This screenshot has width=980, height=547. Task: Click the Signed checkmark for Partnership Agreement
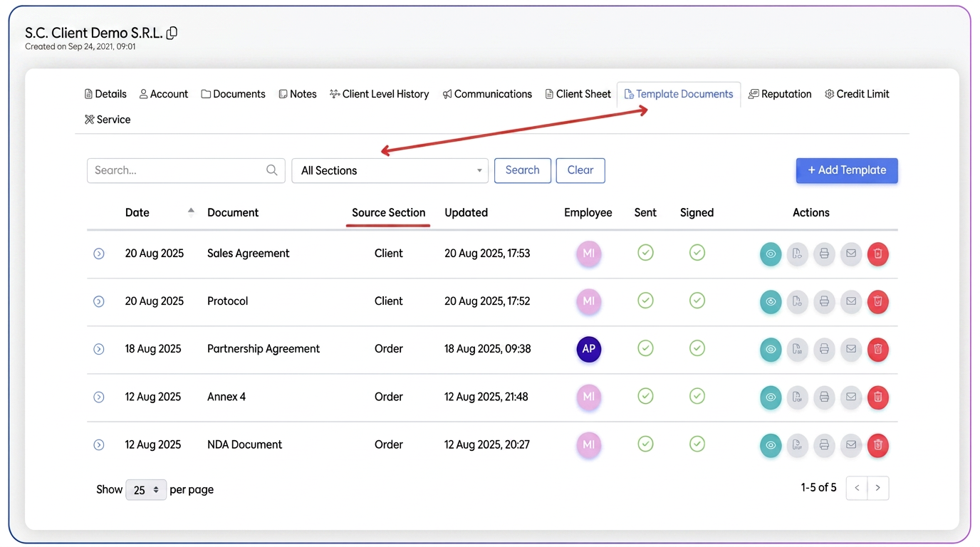coord(697,348)
